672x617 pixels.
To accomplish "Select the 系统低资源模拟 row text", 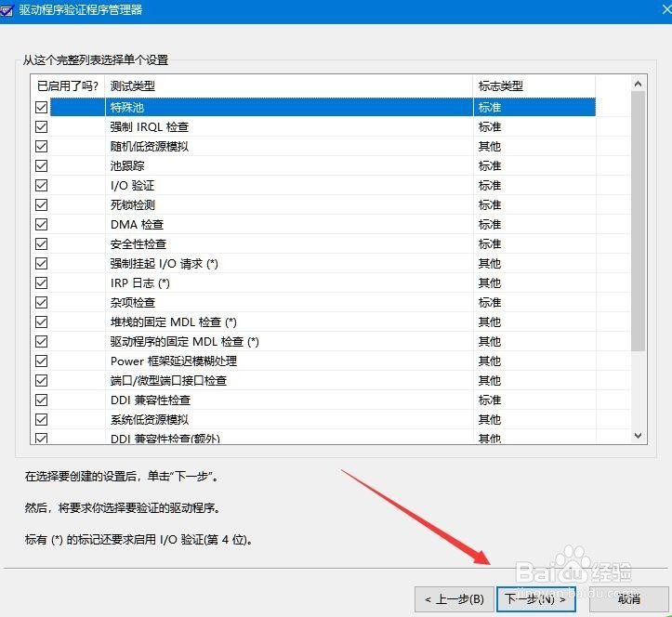I will [x=150, y=419].
